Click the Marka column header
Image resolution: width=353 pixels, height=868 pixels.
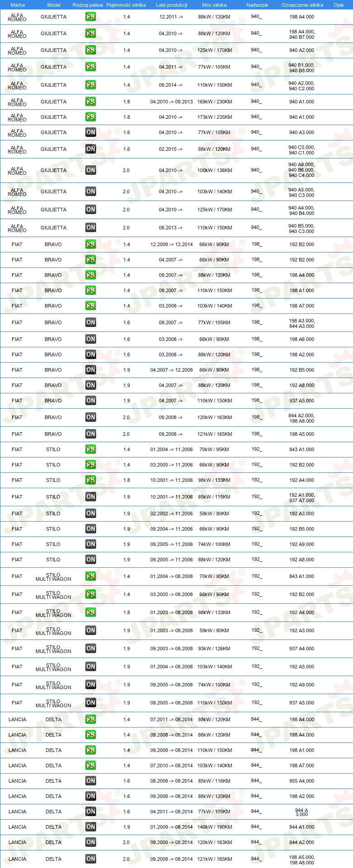[x=18, y=5]
